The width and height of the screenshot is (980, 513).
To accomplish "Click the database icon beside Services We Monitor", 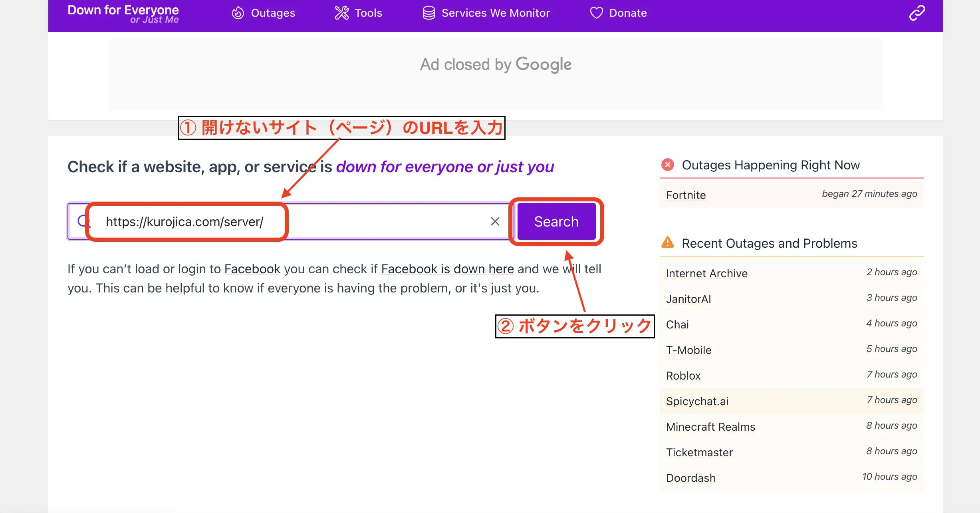I will point(429,13).
